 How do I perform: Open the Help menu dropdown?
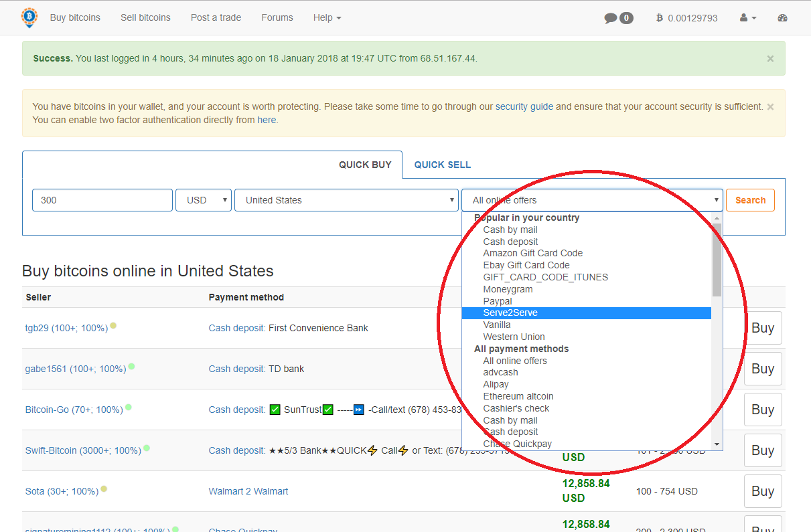pyautogui.click(x=327, y=17)
